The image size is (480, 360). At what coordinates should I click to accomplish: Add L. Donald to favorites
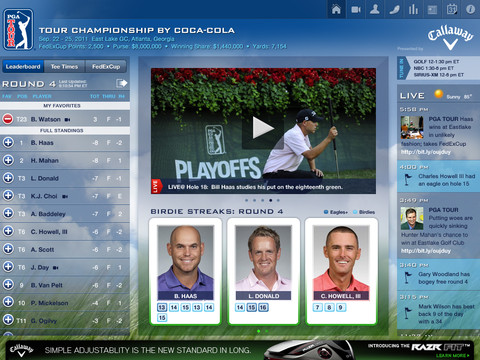click(8, 178)
